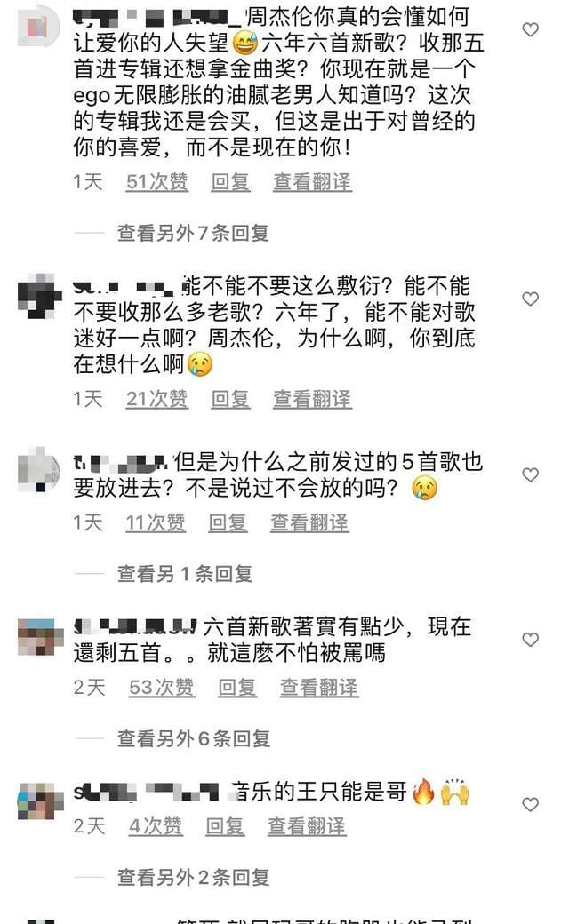Expand 查看另外6条回复
This screenshot has height=924, width=569.
[x=194, y=738]
